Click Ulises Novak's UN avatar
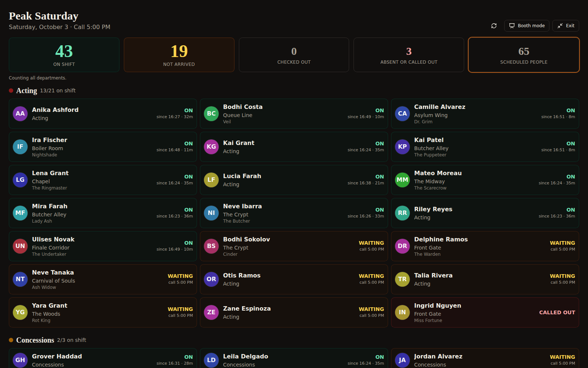The width and height of the screenshot is (588, 368). point(20,246)
